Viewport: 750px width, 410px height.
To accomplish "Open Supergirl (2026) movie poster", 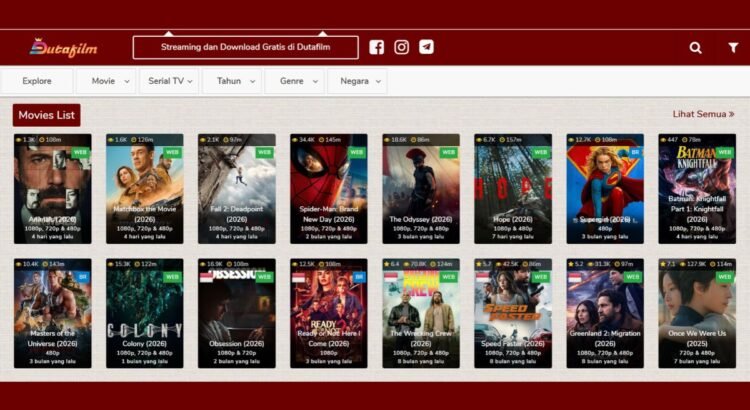I will coord(605,189).
